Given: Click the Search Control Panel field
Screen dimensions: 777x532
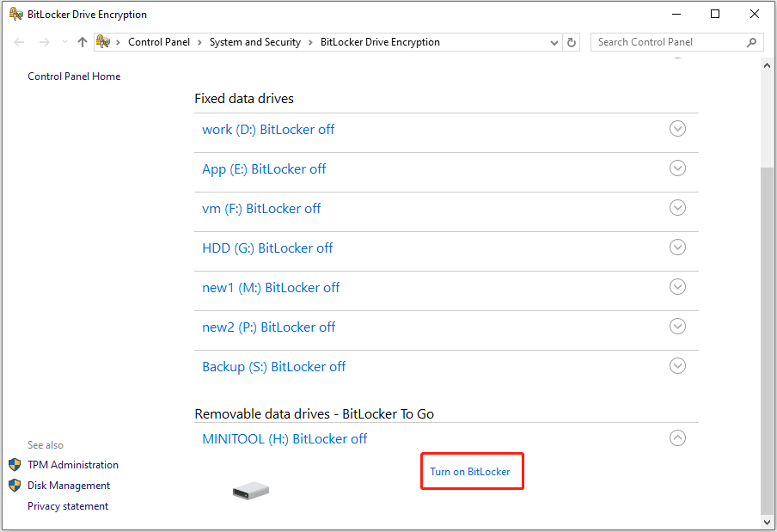Looking at the screenshot, I should tap(666, 42).
